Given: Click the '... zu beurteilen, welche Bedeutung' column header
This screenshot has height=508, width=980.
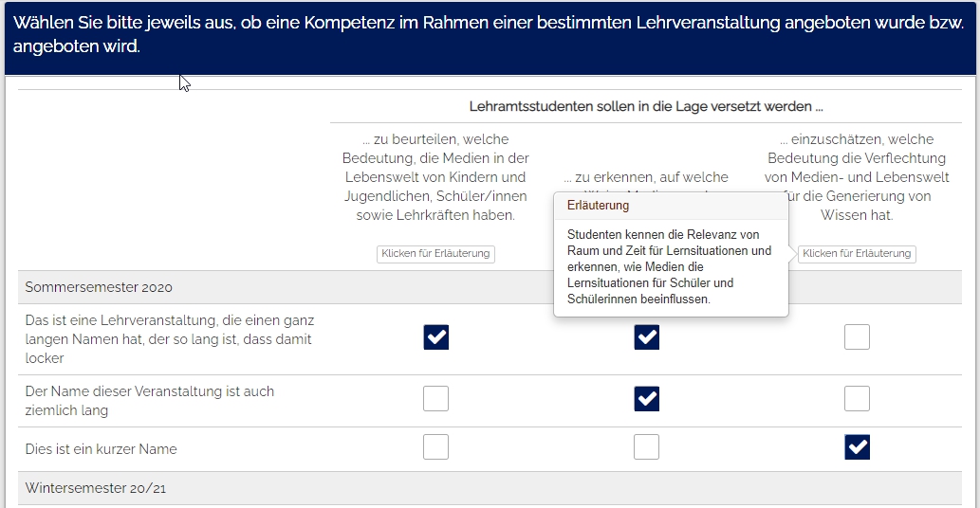Looking at the screenshot, I should coord(435,177).
